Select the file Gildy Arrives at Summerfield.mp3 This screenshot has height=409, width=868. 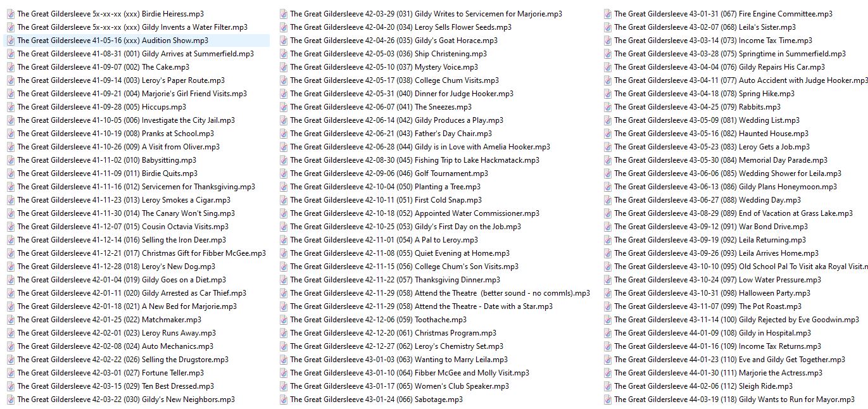135,54
